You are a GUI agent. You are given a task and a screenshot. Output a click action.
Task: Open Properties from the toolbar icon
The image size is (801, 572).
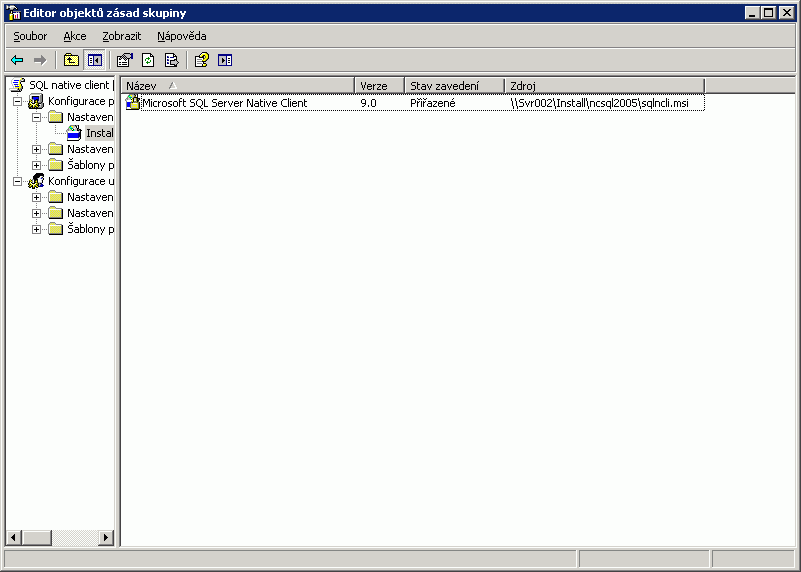[x=125, y=60]
